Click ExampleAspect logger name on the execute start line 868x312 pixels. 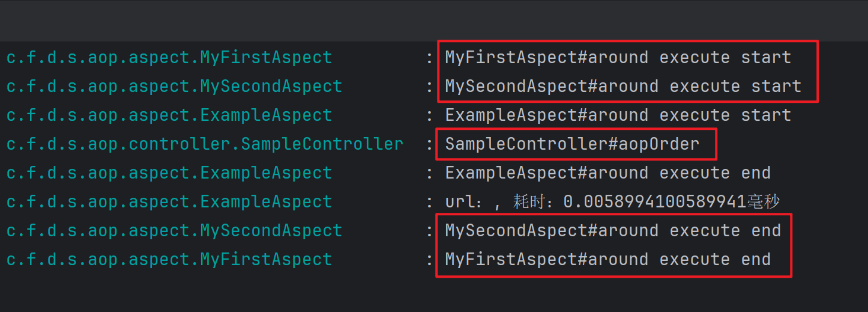[x=169, y=115]
